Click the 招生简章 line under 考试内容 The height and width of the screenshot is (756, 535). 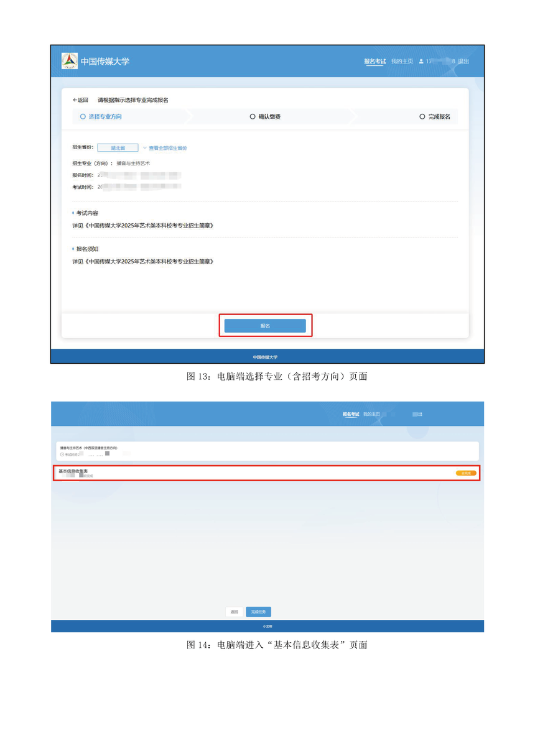tap(143, 226)
